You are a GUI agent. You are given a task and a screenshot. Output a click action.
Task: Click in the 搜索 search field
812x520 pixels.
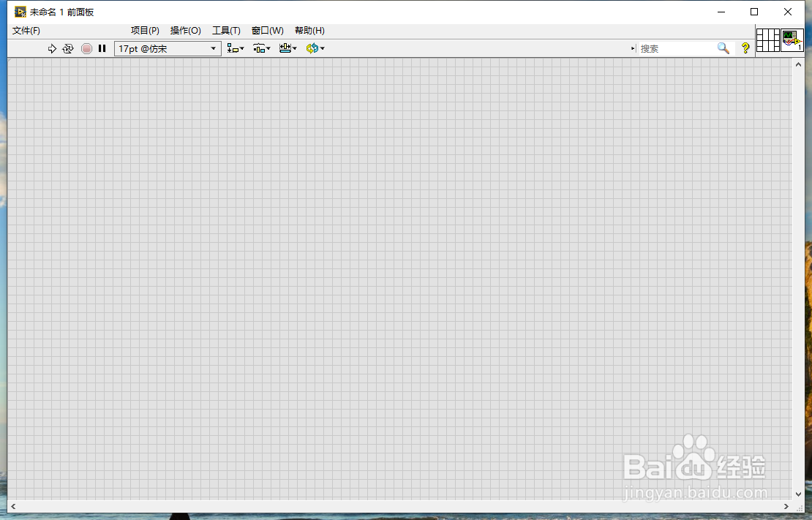(x=676, y=49)
